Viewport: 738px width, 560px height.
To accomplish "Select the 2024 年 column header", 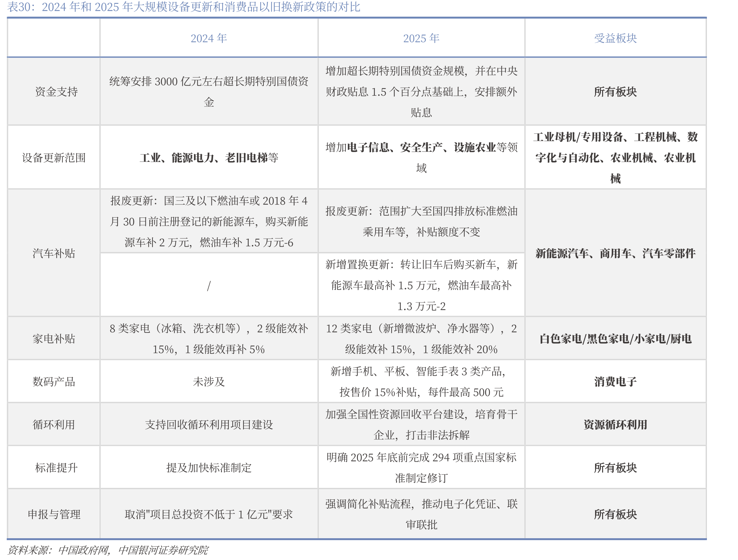I will click(209, 38).
